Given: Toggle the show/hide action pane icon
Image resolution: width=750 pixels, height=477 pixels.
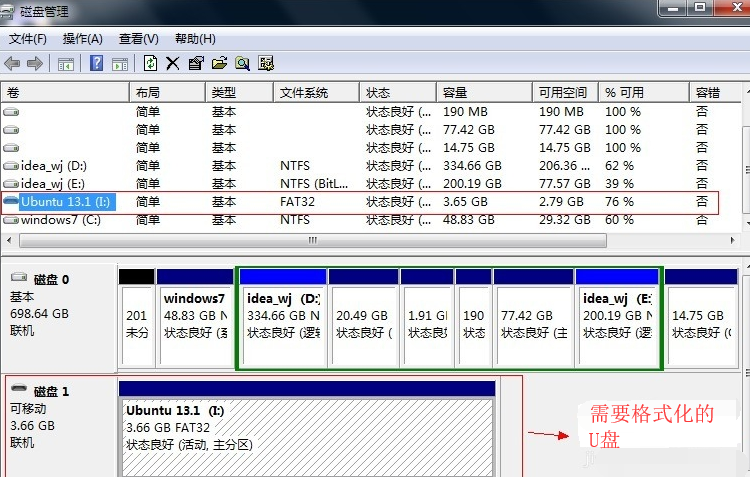Looking at the screenshot, I should tap(120, 64).
